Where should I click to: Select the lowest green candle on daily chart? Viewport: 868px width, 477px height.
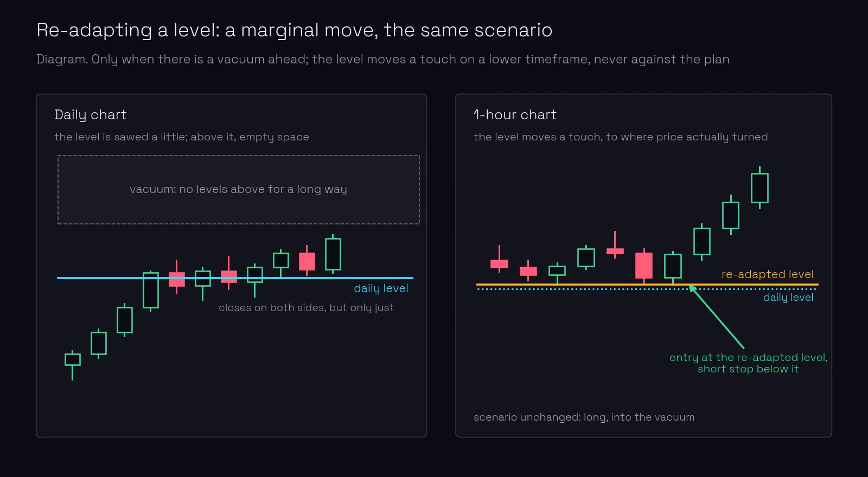click(x=72, y=365)
